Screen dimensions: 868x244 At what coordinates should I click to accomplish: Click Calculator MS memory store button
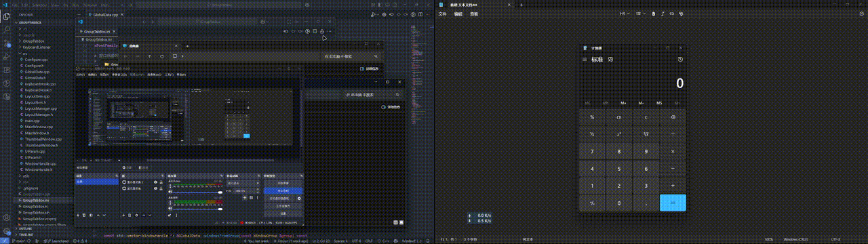coord(659,103)
